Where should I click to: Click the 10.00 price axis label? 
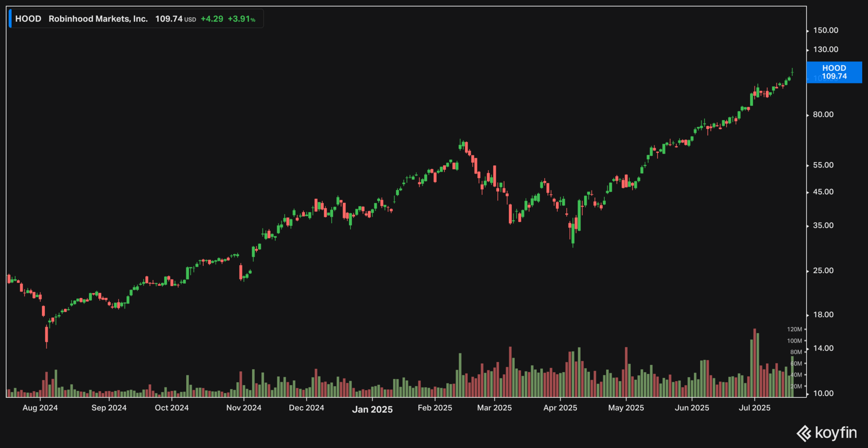[823, 393]
